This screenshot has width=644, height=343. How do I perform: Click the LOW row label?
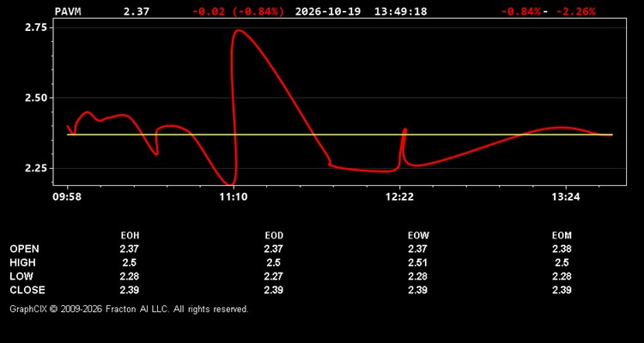pyautogui.click(x=21, y=276)
